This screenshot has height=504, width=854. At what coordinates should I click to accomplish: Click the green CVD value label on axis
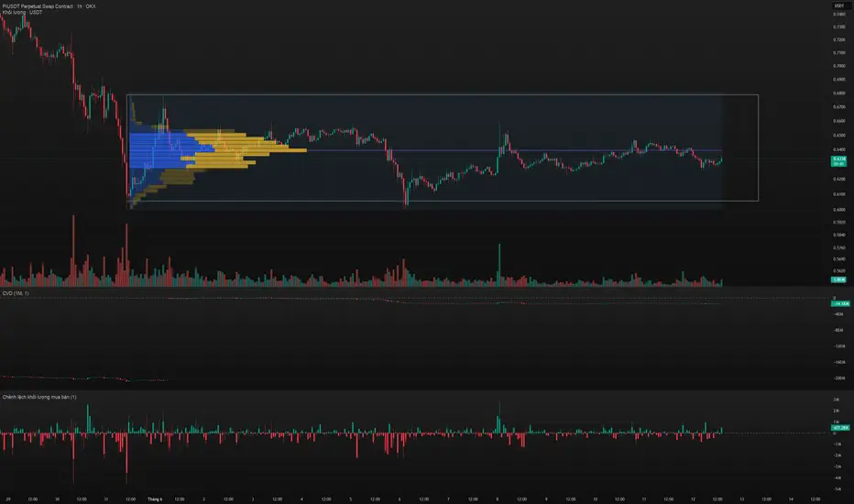(840, 303)
